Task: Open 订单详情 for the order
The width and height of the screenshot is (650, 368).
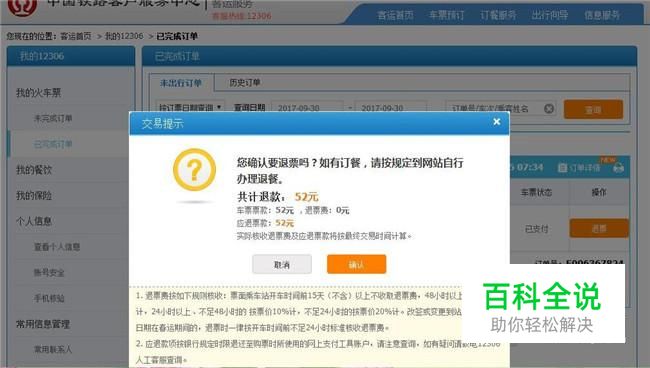Action: (x=585, y=168)
